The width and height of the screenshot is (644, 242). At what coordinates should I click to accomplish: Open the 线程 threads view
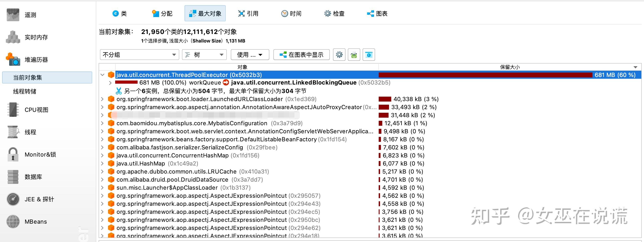(30, 132)
